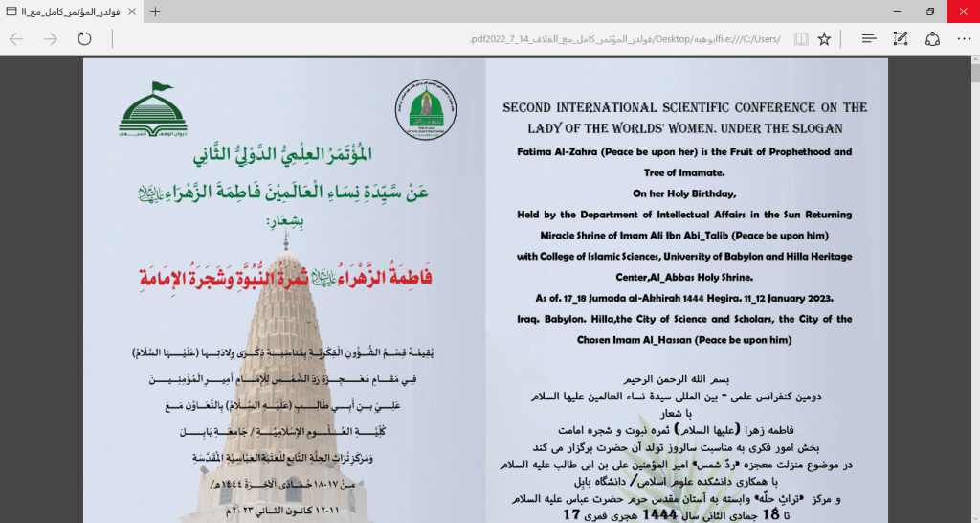Refresh the PDF page
Viewport: 980px width, 523px height.
[x=84, y=39]
